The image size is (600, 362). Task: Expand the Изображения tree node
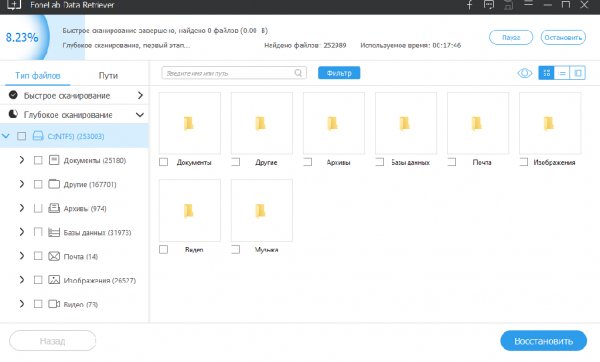pyautogui.click(x=22, y=280)
